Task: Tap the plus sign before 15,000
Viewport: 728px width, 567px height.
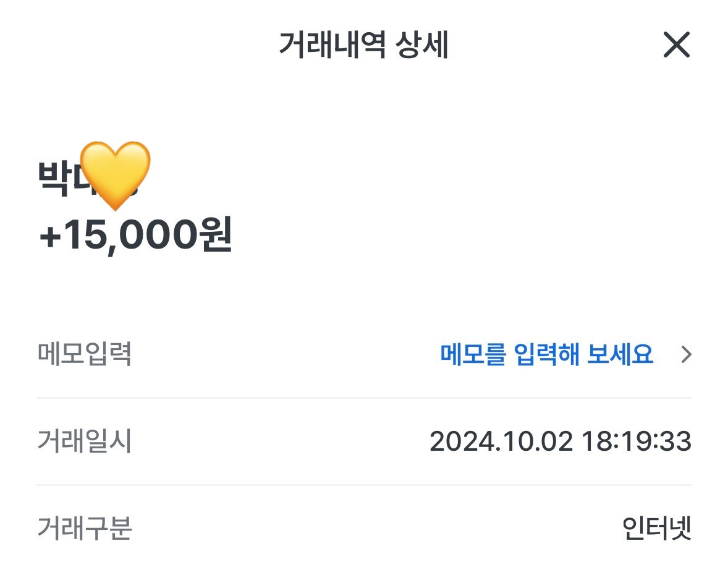Action: click(x=51, y=237)
